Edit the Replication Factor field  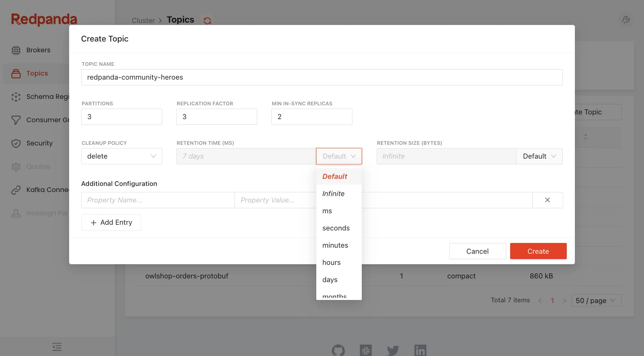click(217, 117)
